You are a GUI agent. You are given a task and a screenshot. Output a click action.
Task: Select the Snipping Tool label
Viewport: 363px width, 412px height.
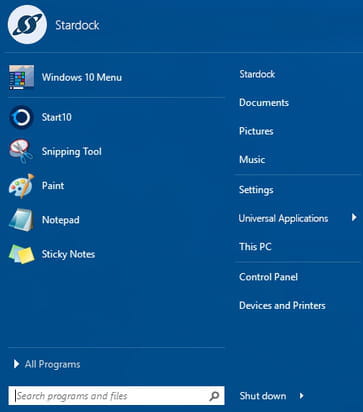pyautogui.click(x=71, y=152)
